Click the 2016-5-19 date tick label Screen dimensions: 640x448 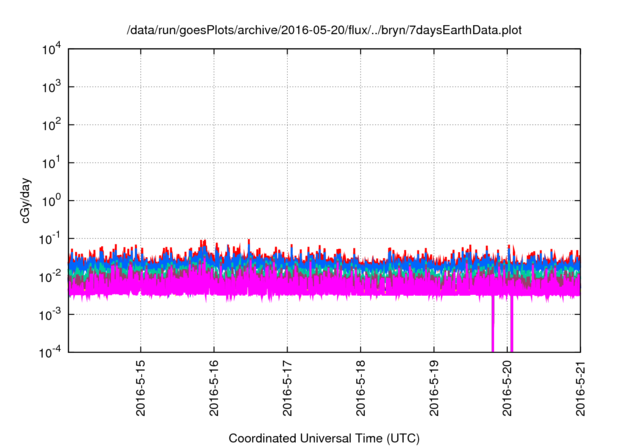click(434, 388)
